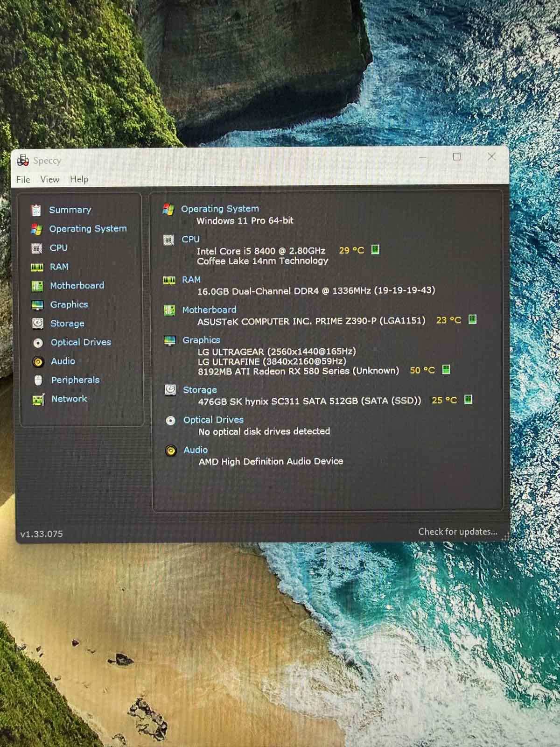Click the CPU chip icon in summary panel

168,240
